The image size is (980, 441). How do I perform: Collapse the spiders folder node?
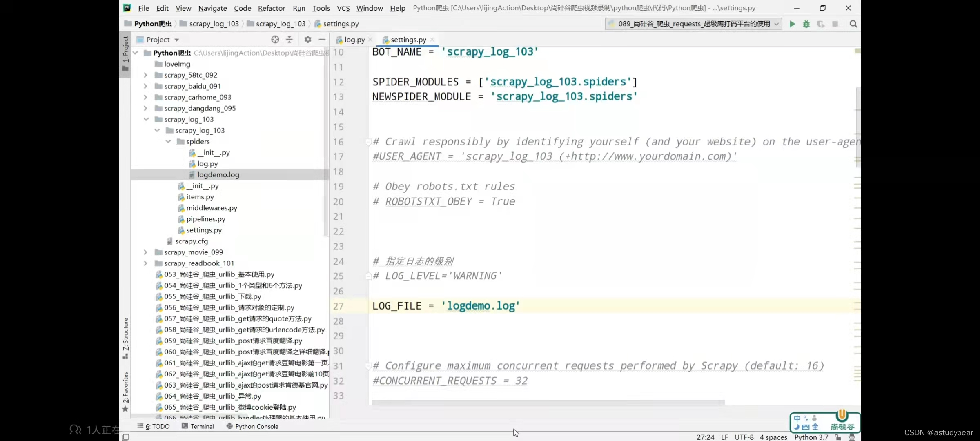168,142
